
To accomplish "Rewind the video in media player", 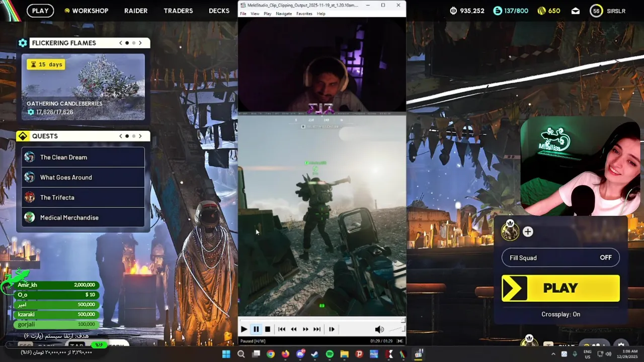I will click(x=294, y=329).
